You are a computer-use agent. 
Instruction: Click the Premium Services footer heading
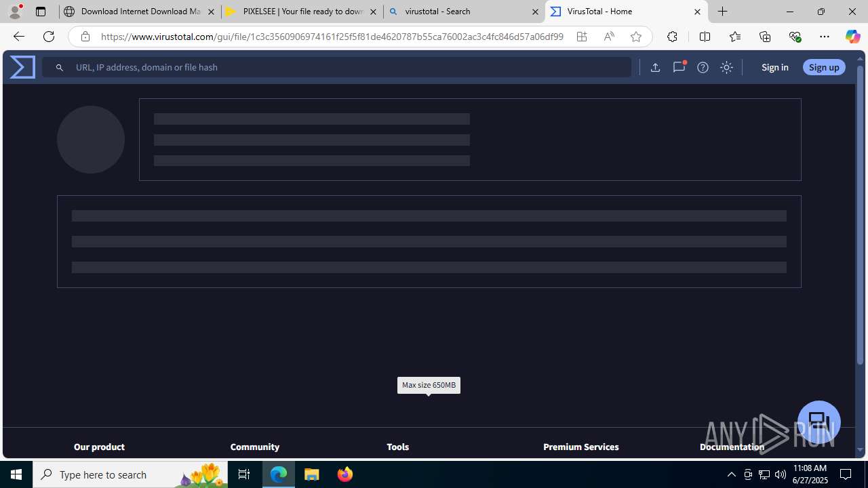pyautogui.click(x=581, y=447)
